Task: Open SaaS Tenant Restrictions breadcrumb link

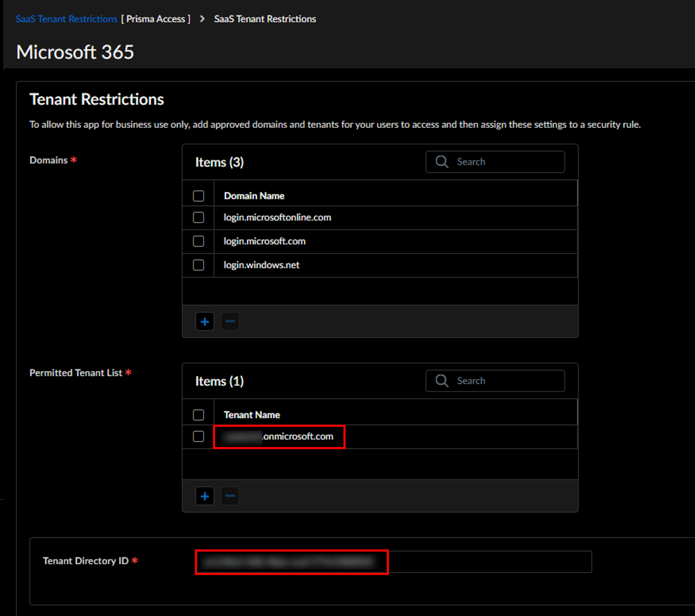Action: pyautogui.click(x=66, y=19)
